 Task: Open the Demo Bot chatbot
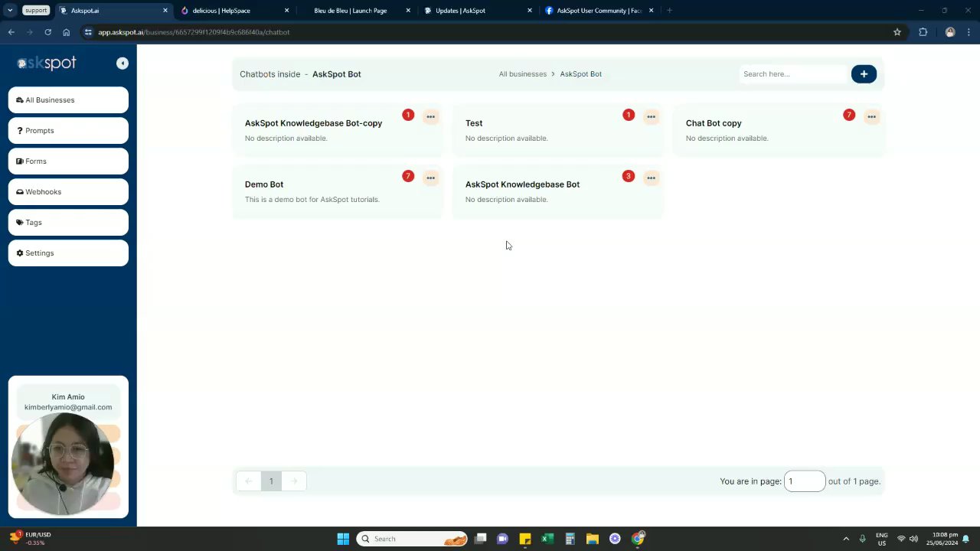[264, 184]
